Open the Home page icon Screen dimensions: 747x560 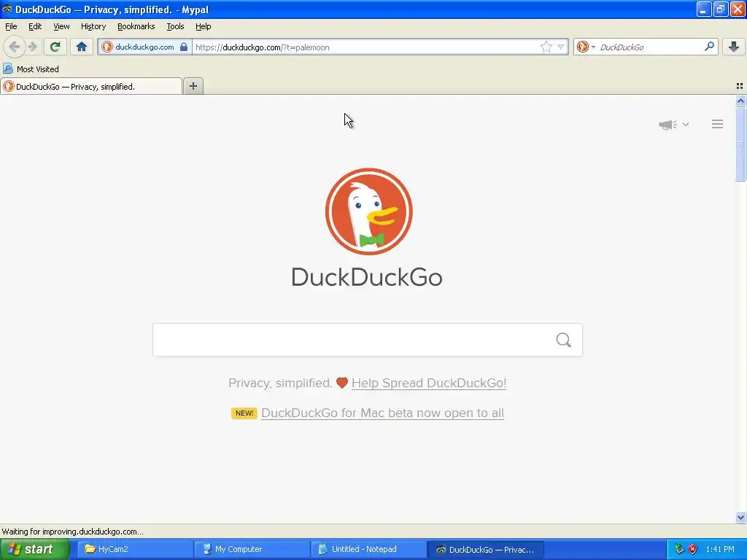click(82, 47)
